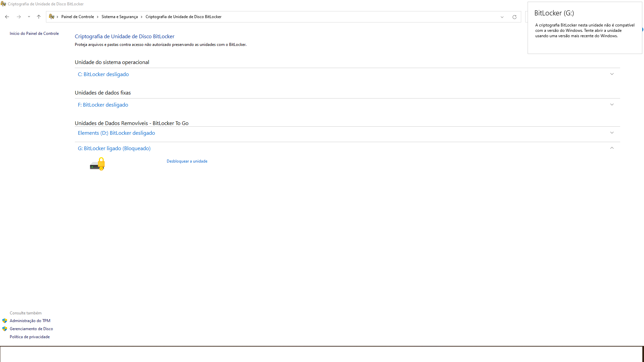The image size is (644, 362).
Task: Click Desbloquear a unidade link
Action: click(187, 161)
